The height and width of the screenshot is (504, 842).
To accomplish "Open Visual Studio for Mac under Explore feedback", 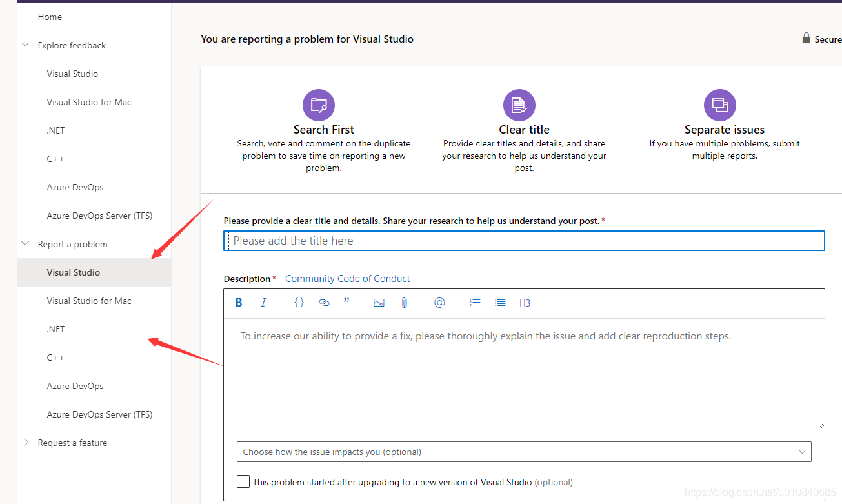I will coord(89,102).
